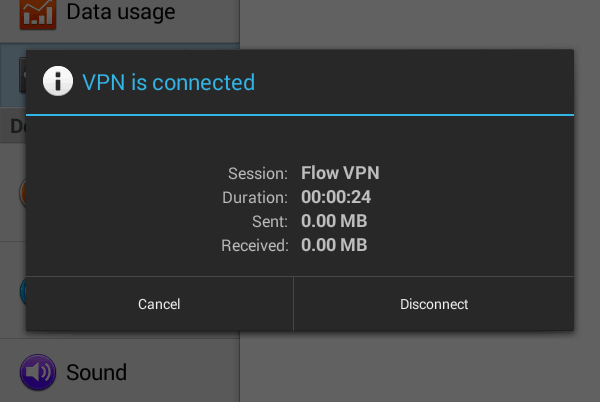This screenshot has height=402, width=600.
Task: Click the info icon in dialog header
Action: click(x=58, y=81)
